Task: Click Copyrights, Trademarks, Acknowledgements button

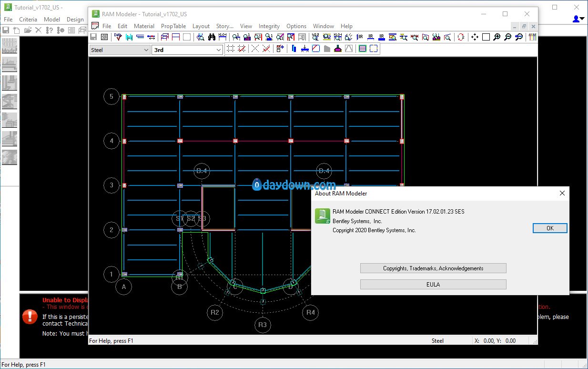Action: pyautogui.click(x=433, y=268)
